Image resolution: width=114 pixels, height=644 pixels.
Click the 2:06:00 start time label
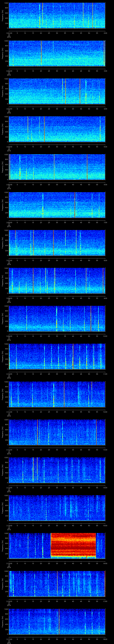pyautogui.click(x=9, y=223)
